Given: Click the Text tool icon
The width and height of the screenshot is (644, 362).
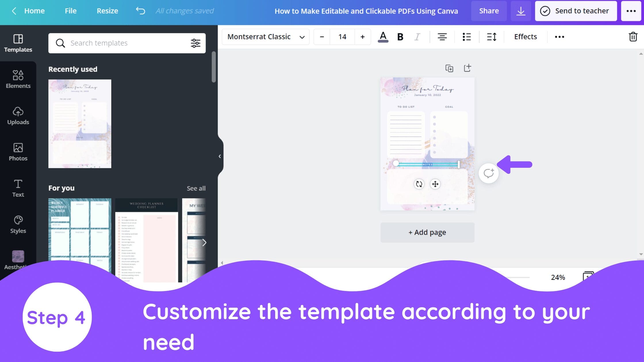Looking at the screenshot, I should tap(18, 188).
